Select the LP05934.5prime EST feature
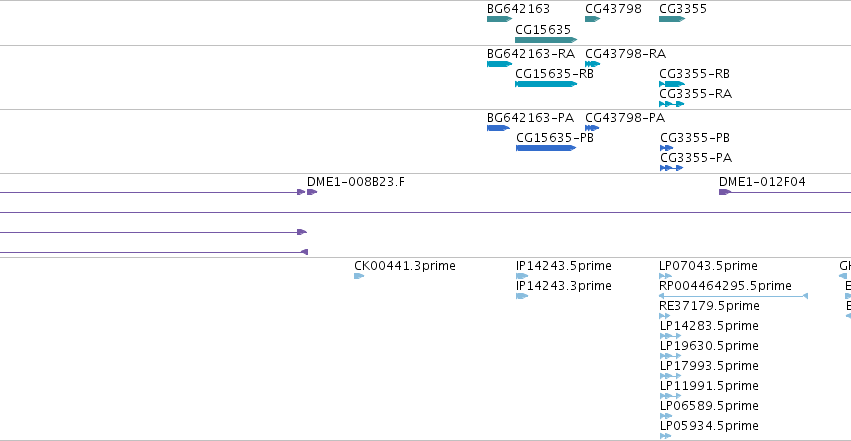This screenshot has height=441, width=851. (665, 436)
